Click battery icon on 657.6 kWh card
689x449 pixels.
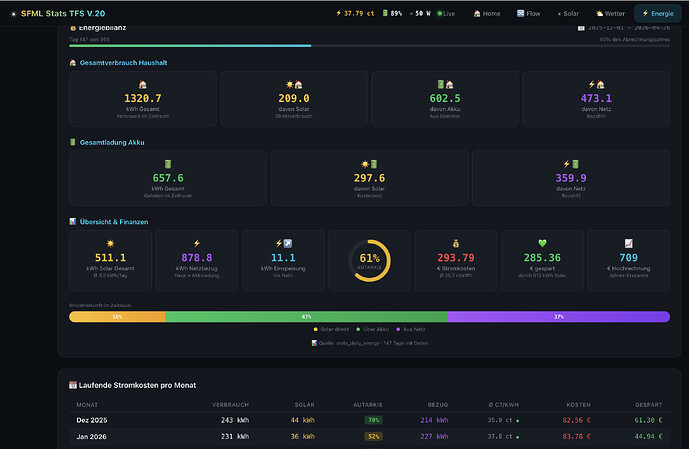coord(168,164)
